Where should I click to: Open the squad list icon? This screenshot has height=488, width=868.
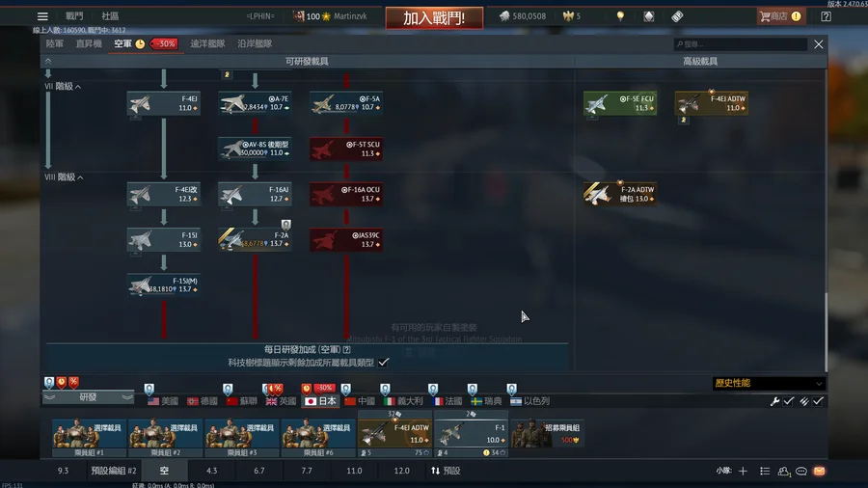click(x=765, y=471)
